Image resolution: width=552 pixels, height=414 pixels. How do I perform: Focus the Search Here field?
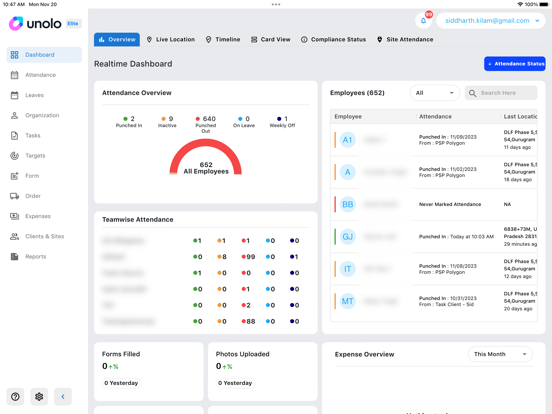coord(501,93)
